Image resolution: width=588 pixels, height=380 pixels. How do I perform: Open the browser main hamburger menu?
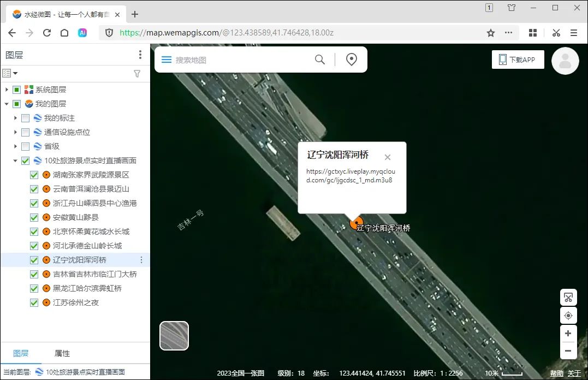[x=574, y=33]
